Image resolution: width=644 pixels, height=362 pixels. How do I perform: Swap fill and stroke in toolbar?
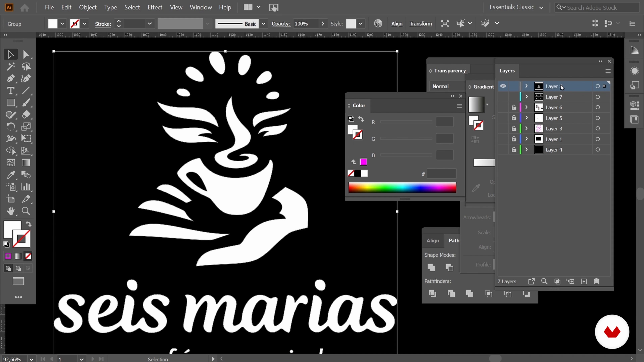point(29,224)
